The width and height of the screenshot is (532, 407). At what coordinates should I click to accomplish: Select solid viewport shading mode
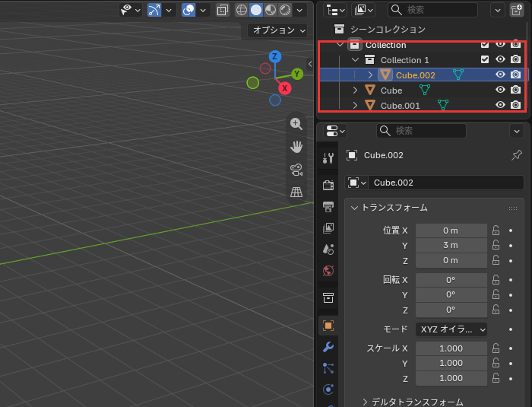tap(256, 10)
